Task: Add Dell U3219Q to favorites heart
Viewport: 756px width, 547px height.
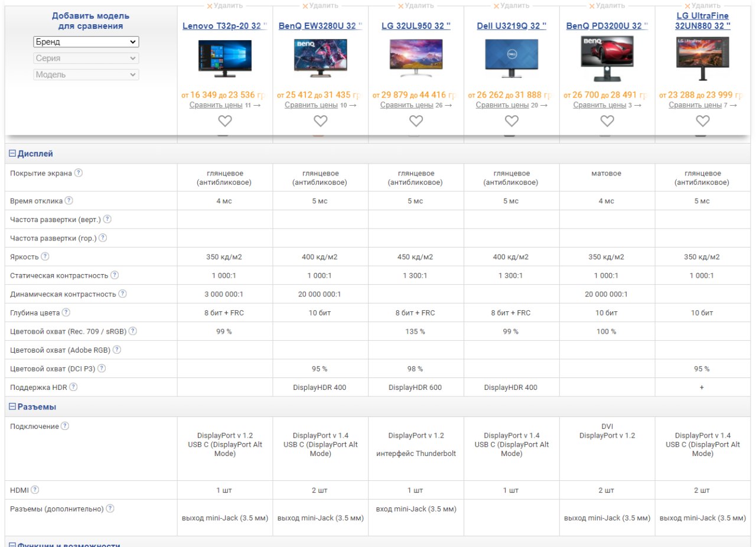Action: (x=511, y=121)
